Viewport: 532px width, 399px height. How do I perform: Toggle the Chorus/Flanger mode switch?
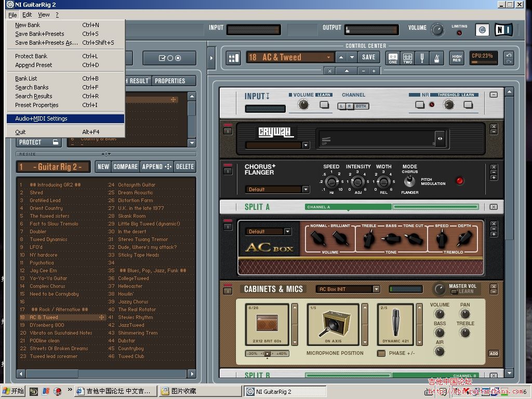(x=410, y=181)
